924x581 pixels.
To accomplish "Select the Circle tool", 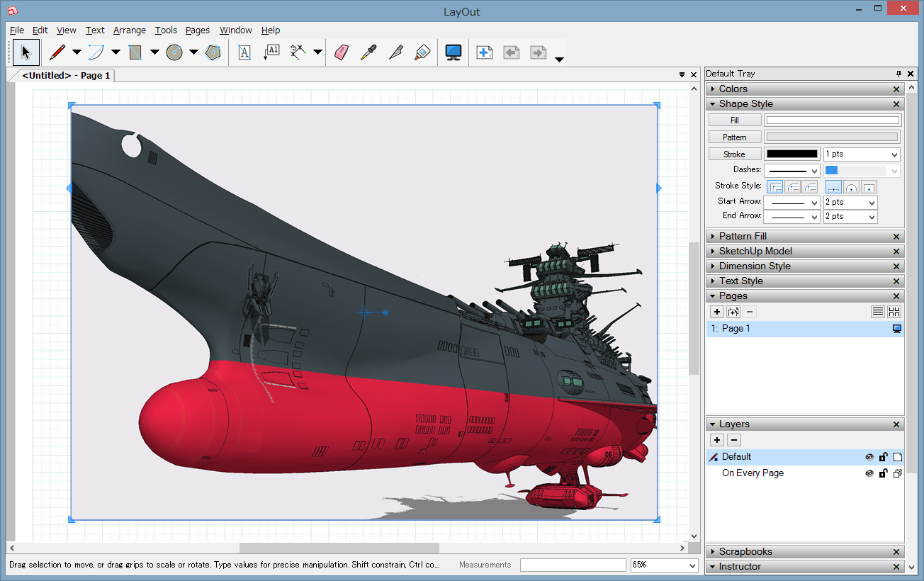I will click(x=174, y=52).
